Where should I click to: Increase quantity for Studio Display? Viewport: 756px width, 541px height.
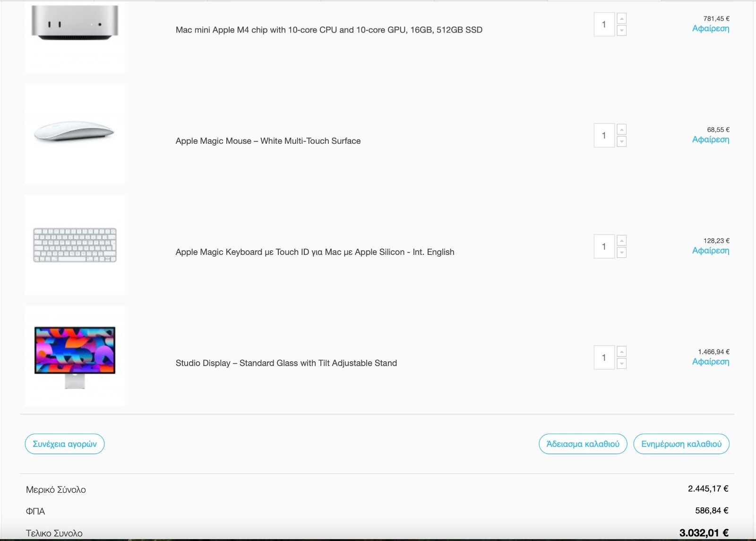coord(622,352)
